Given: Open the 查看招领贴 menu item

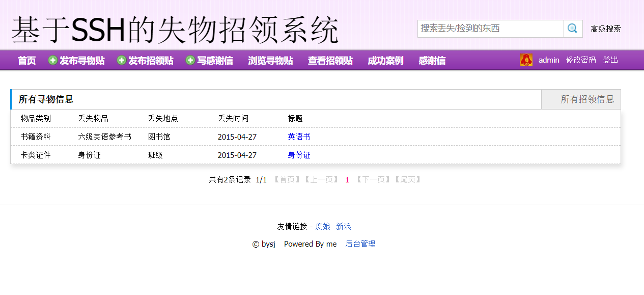Looking at the screenshot, I should click(330, 60).
